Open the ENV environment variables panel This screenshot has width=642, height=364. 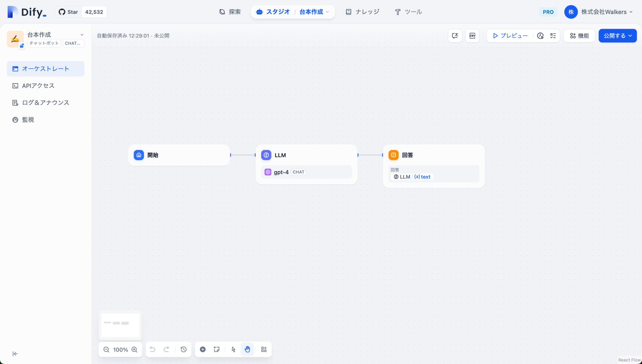click(472, 35)
